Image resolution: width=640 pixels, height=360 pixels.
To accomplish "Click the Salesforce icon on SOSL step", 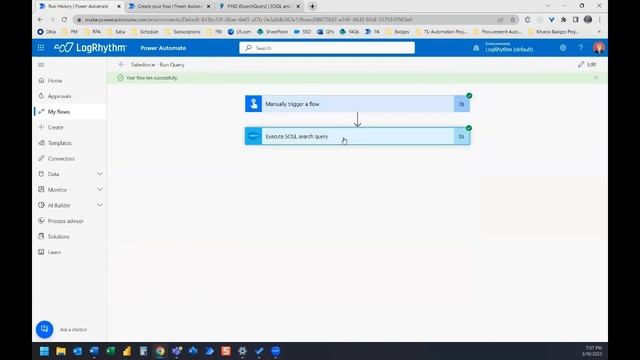I will (x=253, y=136).
